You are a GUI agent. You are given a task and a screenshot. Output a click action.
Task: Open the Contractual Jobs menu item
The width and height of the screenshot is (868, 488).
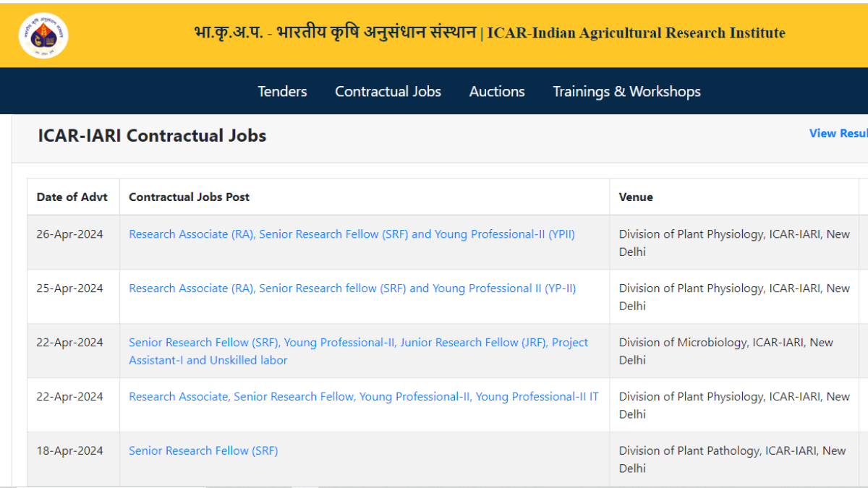[x=388, y=92]
